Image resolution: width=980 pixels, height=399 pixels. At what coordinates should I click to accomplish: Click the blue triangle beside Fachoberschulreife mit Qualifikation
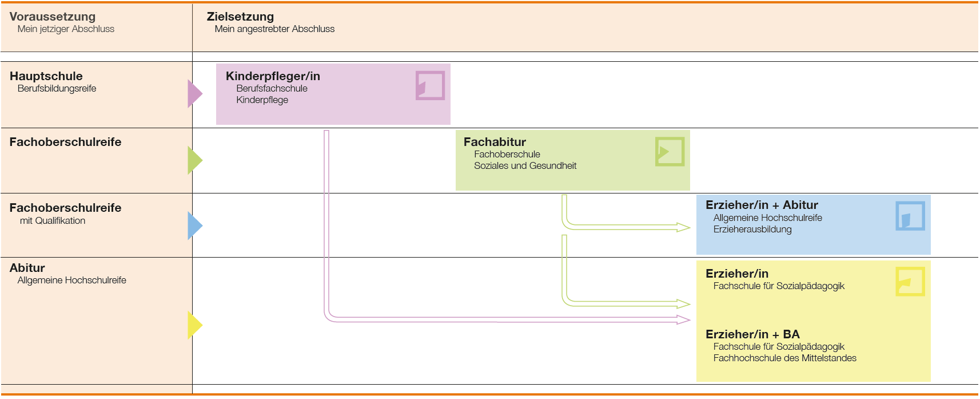coord(194,226)
